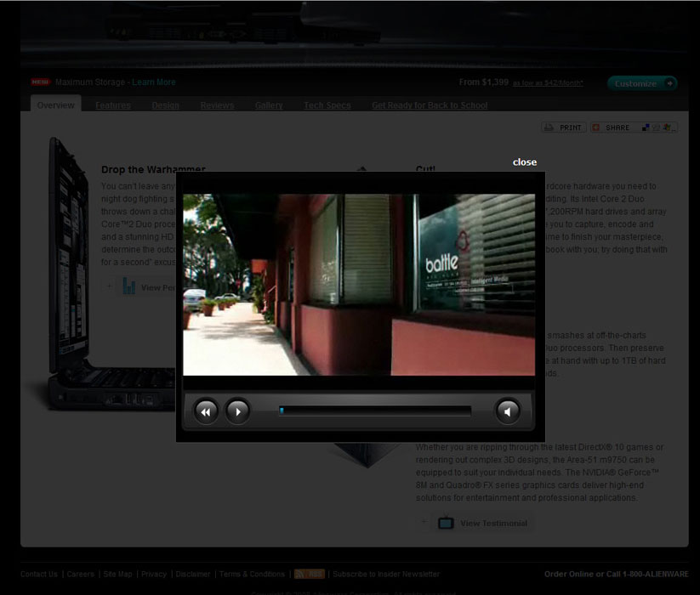Go to the Reviews tab
The width and height of the screenshot is (700, 595).
(217, 105)
